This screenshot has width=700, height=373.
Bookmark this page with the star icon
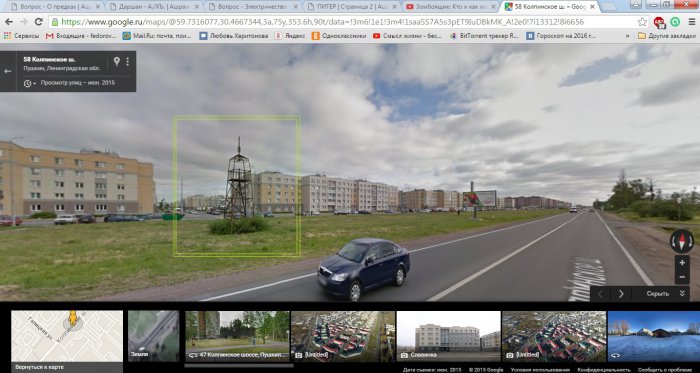(x=642, y=22)
